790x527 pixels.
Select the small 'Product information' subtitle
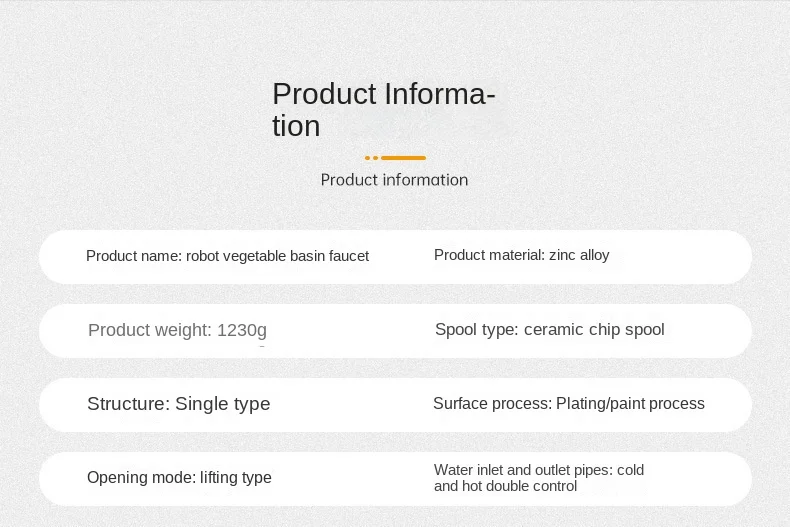(394, 180)
